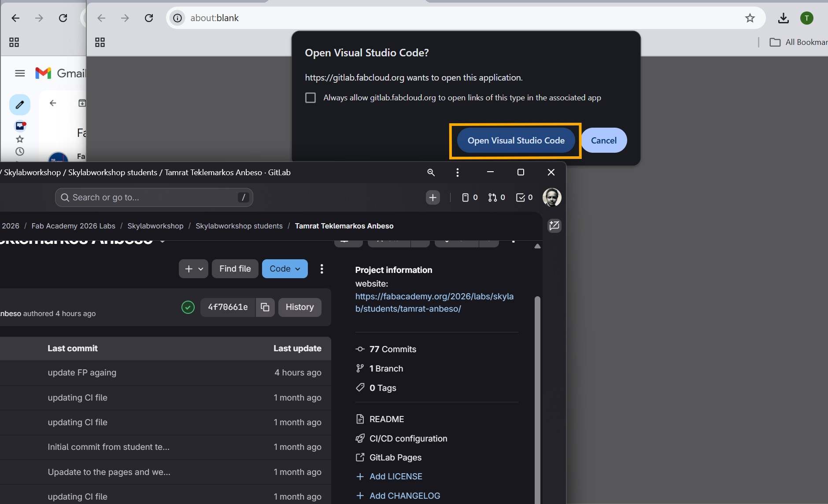Image resolution: width=828 pixels, height=504 pixels.
Task: Open the green T profile avatar
Action: (x=807, y=18)
